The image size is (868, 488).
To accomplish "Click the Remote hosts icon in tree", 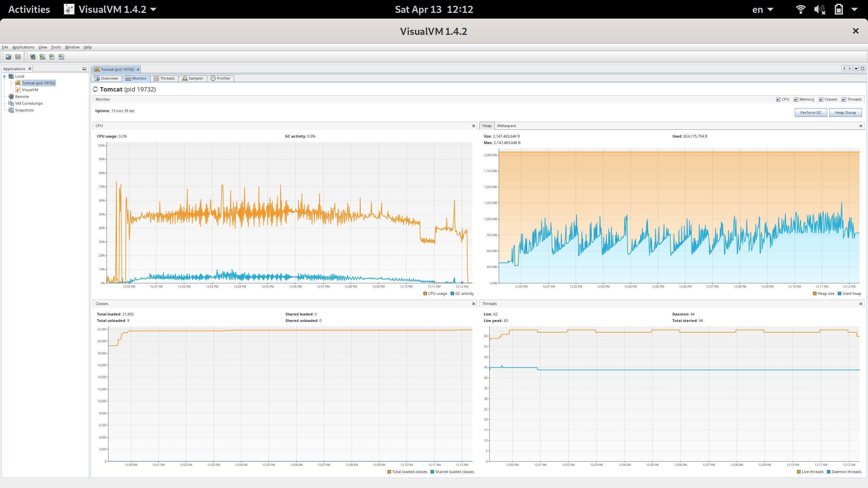I will 11,97.
